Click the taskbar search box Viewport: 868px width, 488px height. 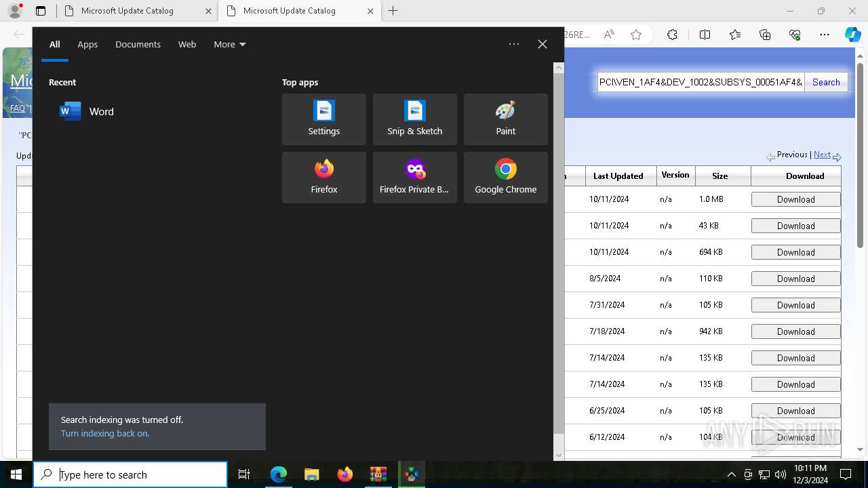[x=130, y=474]
